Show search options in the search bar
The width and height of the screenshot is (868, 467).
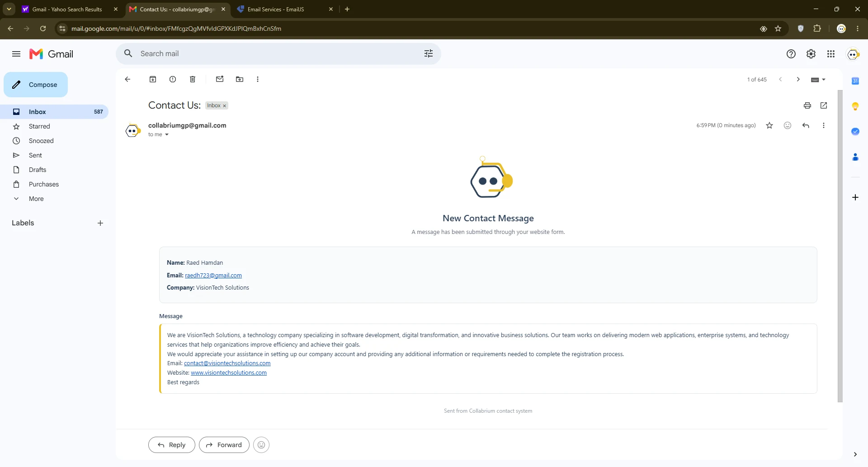[x=429, y=53]
